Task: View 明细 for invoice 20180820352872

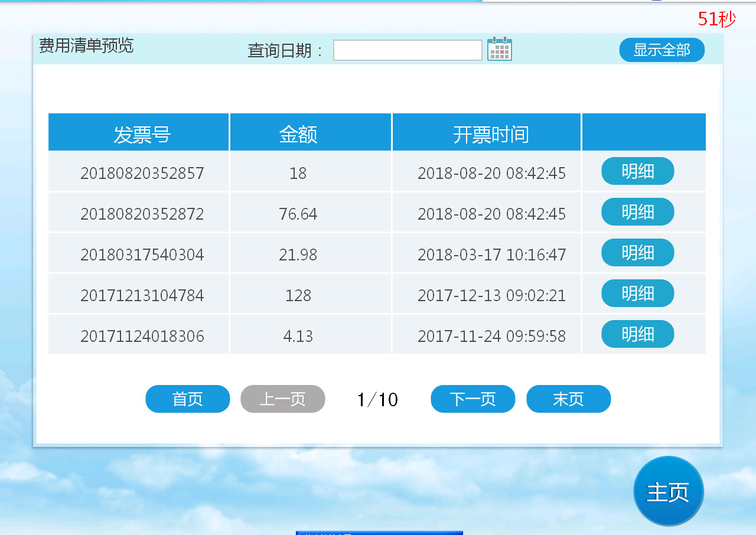Action: click(637, 212)
